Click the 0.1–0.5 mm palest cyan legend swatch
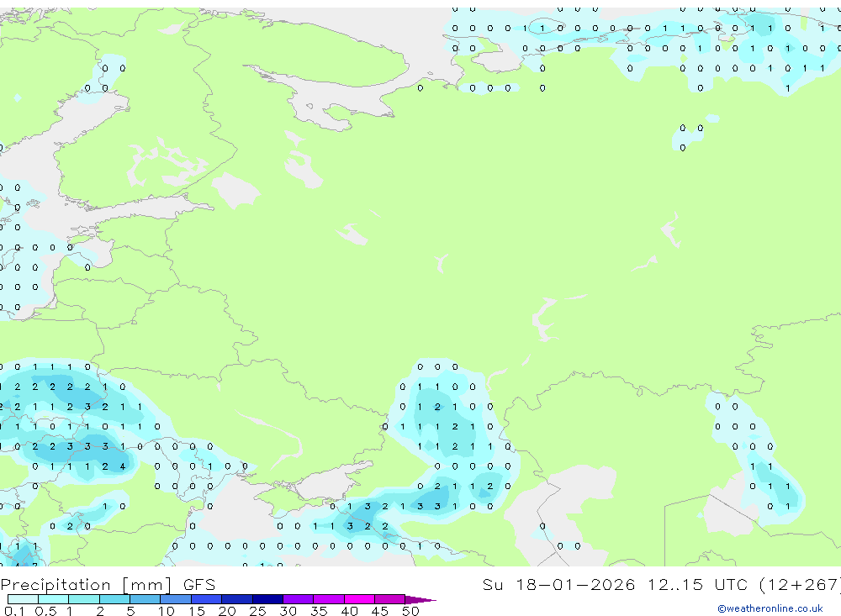The image size is (841, 616). [23, 599]
